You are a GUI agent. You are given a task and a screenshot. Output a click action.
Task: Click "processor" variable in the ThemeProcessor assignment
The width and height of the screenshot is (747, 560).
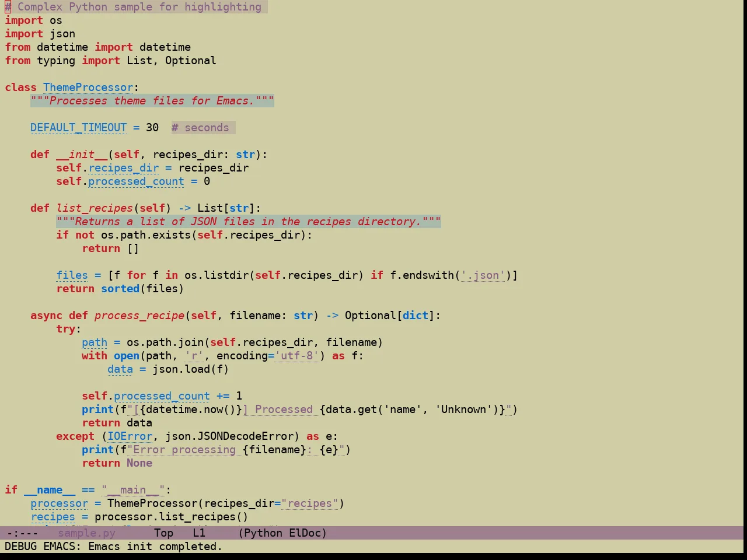pos(60,503)
